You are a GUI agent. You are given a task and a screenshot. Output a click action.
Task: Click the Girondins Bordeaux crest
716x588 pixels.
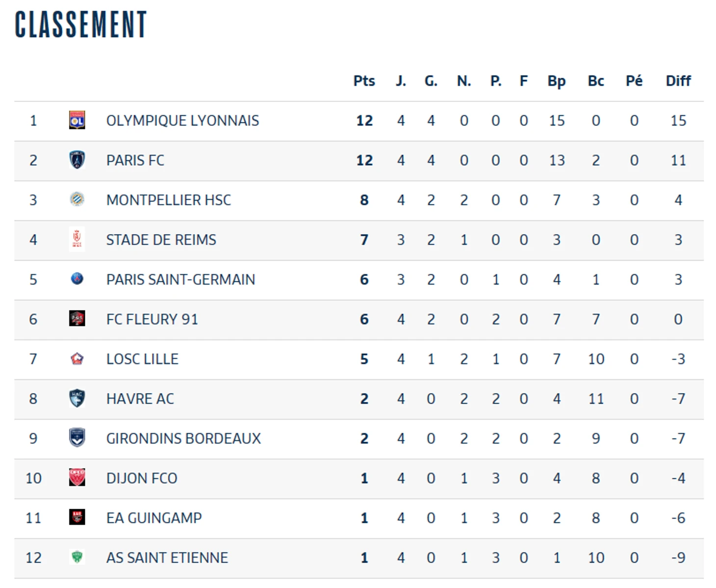77,438
